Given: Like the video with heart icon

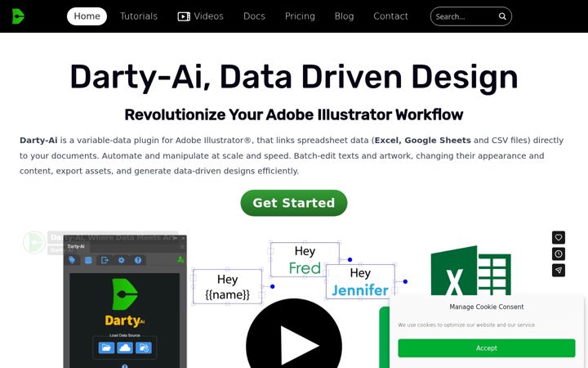Looking at the screenshot, I should pos(559,237).
